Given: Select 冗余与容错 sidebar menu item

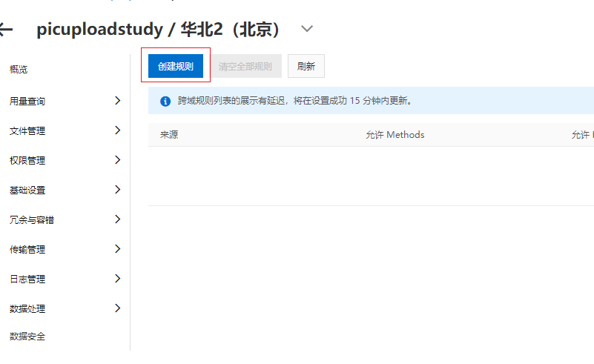Looking at the screenshot, I should point(32,219).
